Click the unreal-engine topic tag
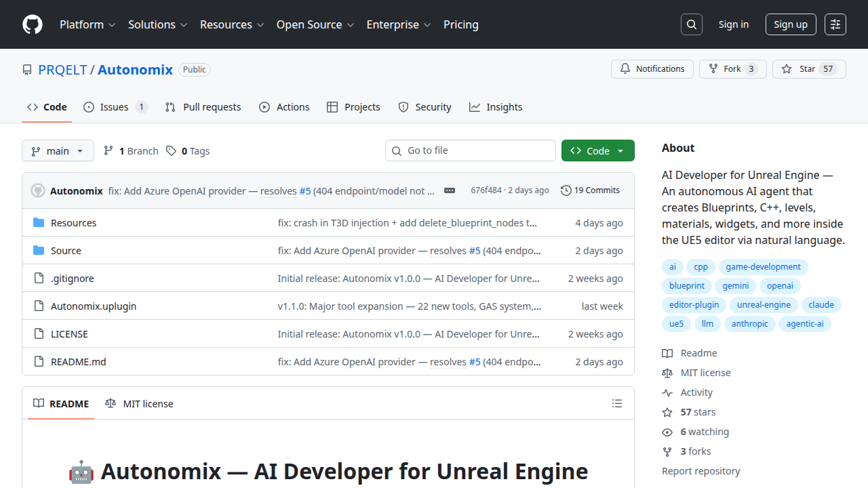The image size is (868, 488). tap(764, 305)
